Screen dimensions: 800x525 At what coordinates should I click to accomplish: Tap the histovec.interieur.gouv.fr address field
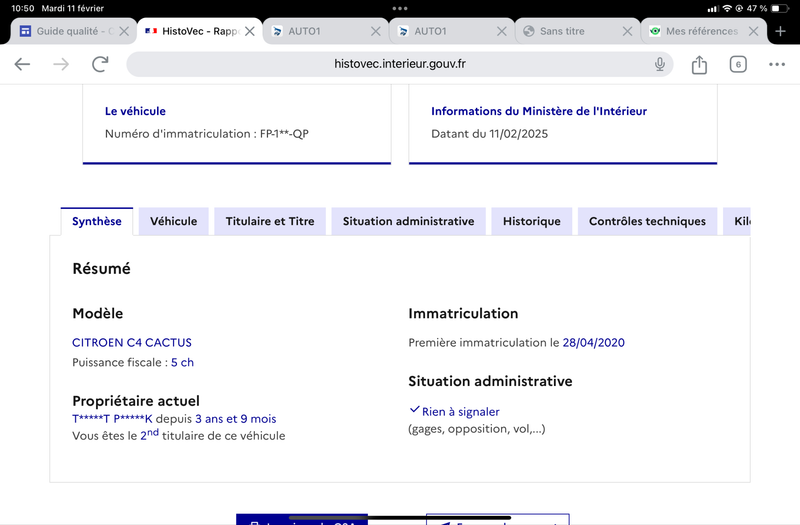coord(399,64)
